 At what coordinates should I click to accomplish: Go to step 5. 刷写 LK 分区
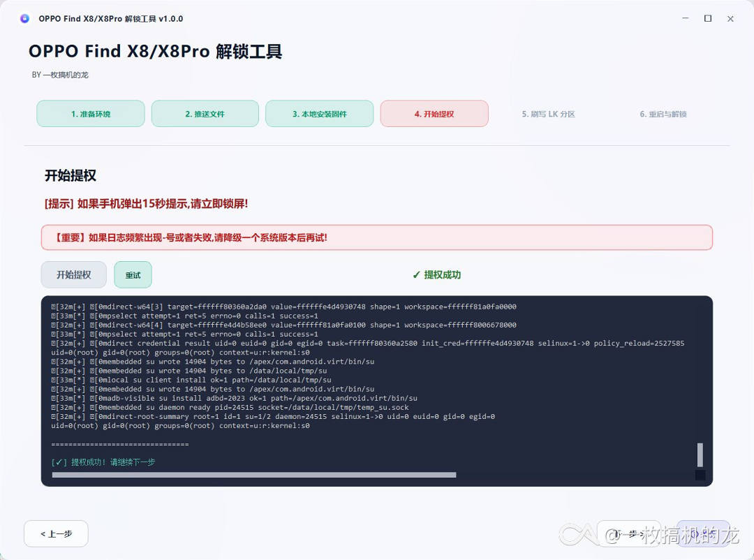[549, 114]
